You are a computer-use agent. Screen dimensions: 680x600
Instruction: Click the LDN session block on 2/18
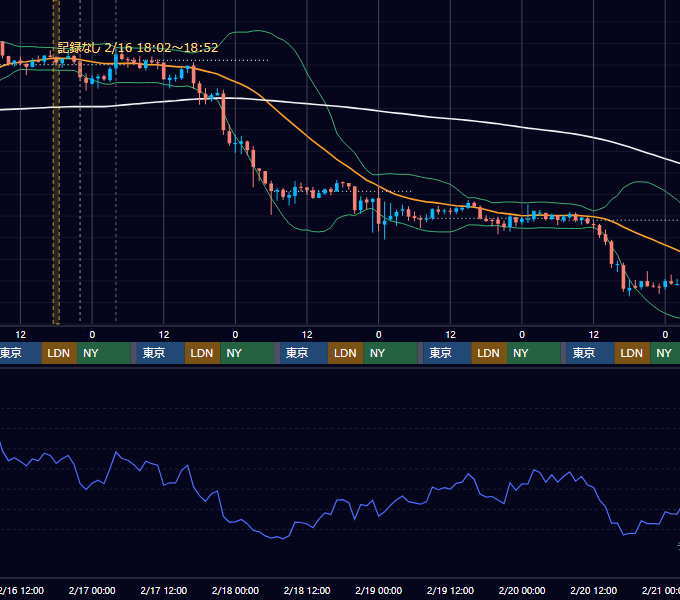click(346, 353)
